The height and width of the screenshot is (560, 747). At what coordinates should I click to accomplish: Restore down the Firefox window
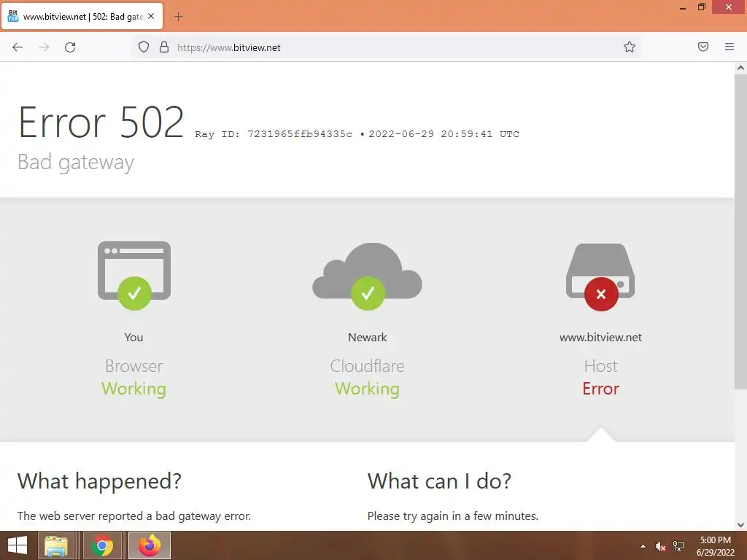(702, 7)
